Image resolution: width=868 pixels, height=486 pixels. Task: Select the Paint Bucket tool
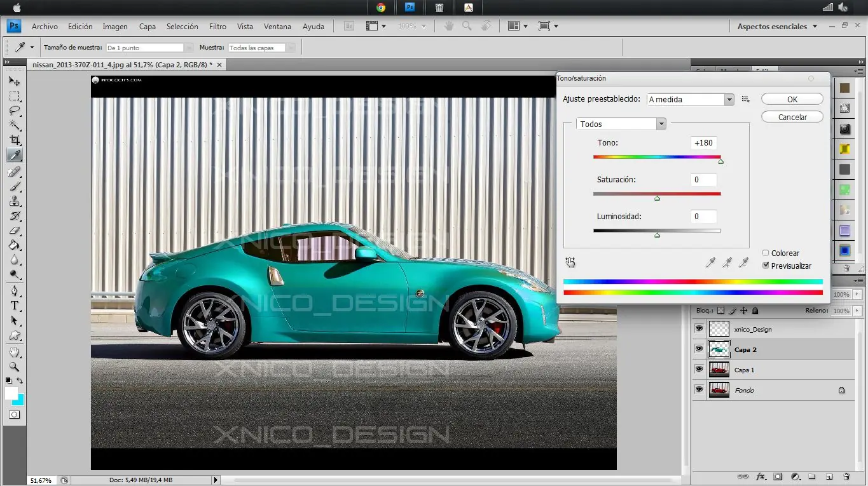[14, 245]
